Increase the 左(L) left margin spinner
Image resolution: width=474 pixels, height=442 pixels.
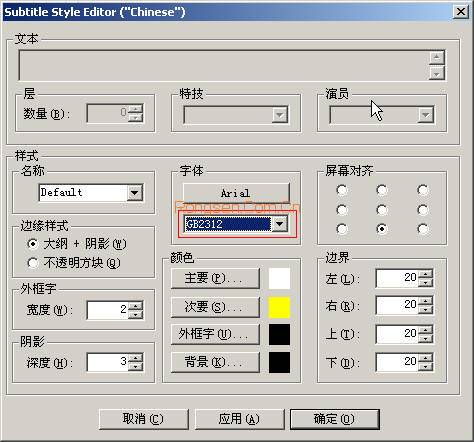(x=425, y=274)
